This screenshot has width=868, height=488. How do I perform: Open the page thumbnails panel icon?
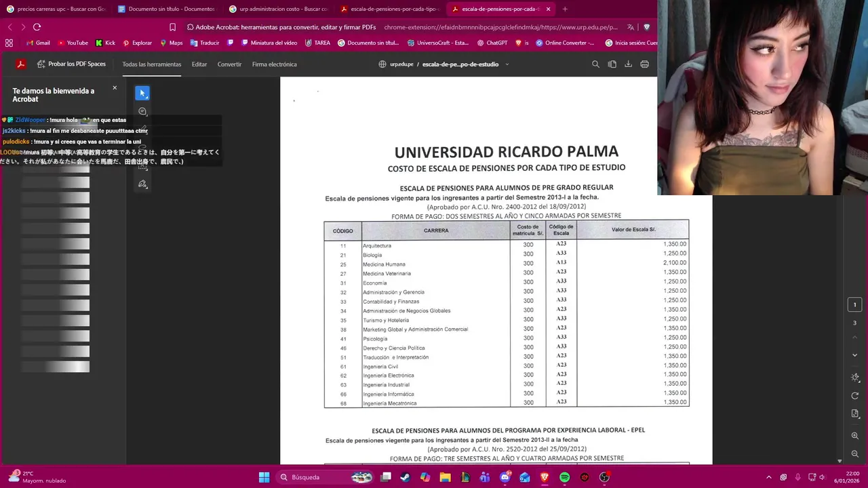[612, 64]
